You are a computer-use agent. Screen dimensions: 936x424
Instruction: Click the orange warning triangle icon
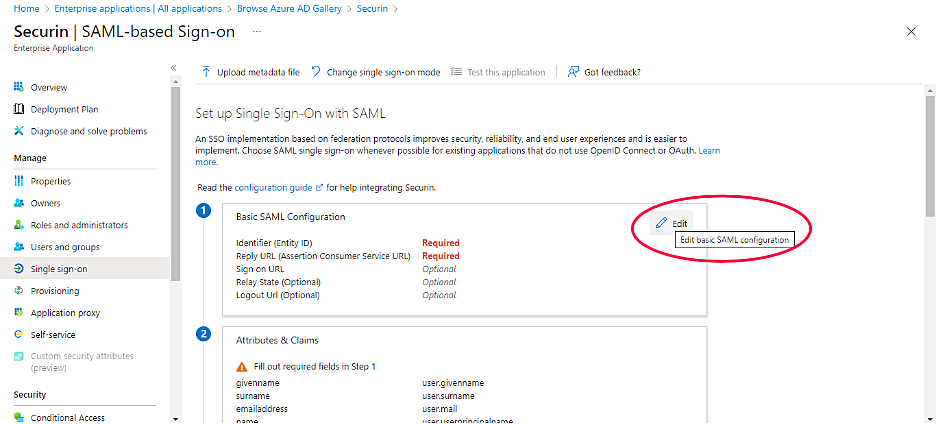click(x=242, y=367)
